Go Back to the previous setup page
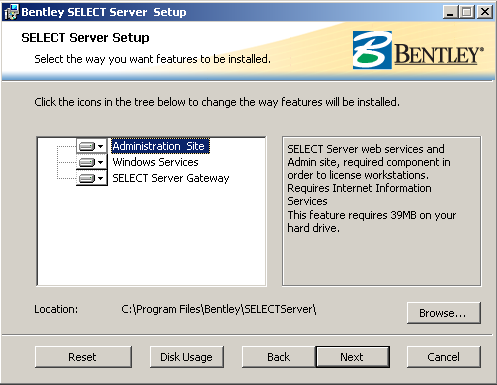The image size is (497, 385). (278, 357)
